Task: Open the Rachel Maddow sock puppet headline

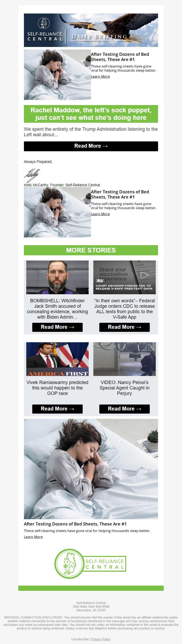Action: click(x=91, y=114)
